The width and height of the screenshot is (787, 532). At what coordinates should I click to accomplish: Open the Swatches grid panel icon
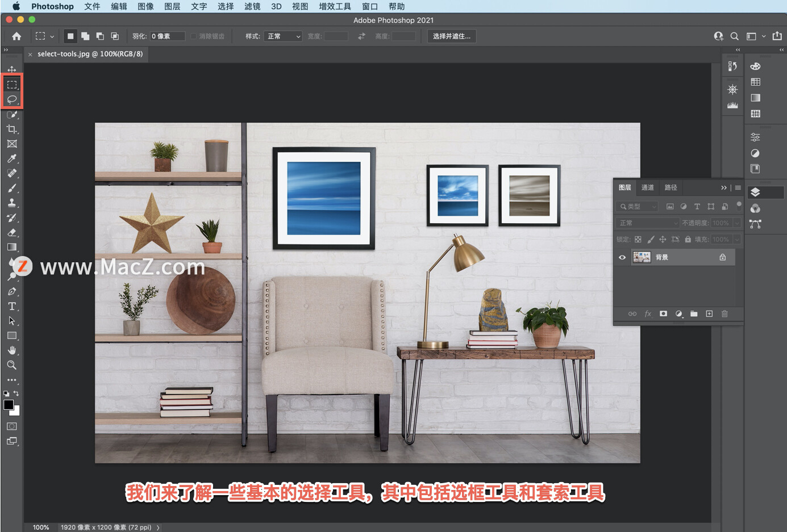(755, 82)
